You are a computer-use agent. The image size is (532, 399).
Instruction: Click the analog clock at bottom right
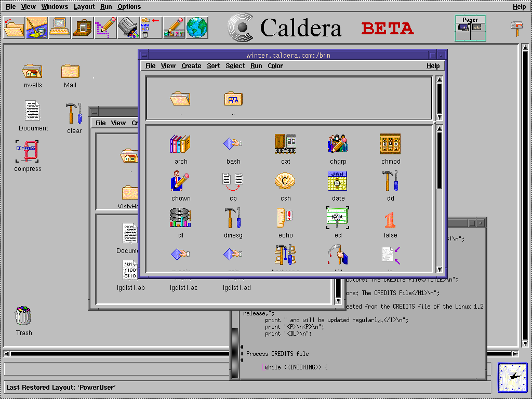point(512,377)
